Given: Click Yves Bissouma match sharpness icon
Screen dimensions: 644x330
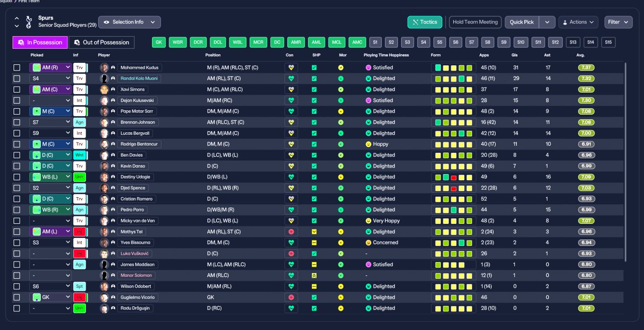Looking at the screenshot, I should click(x=314, y=242).
